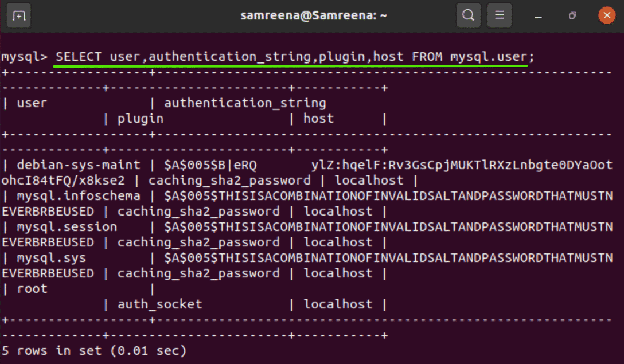This screenshot has width=624, height=364.
Task: Click the plugin column header
Action: click(x=141, y=119)
